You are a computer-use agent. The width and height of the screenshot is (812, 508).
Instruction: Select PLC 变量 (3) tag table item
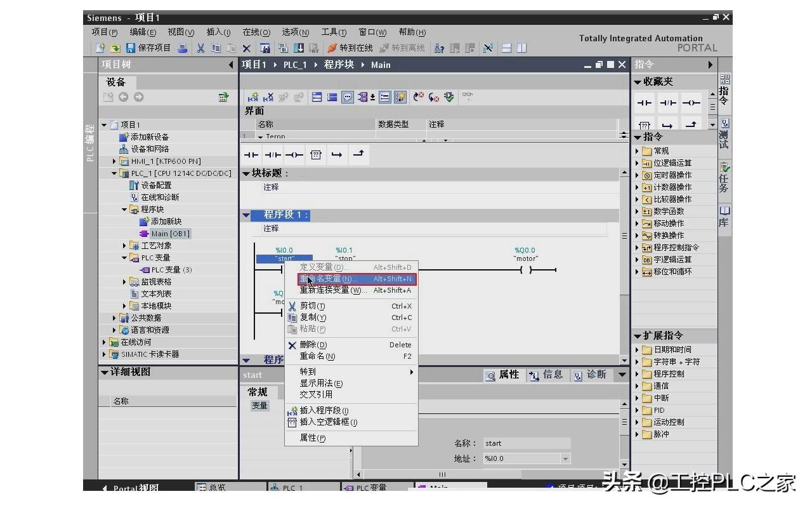(166, 270)
